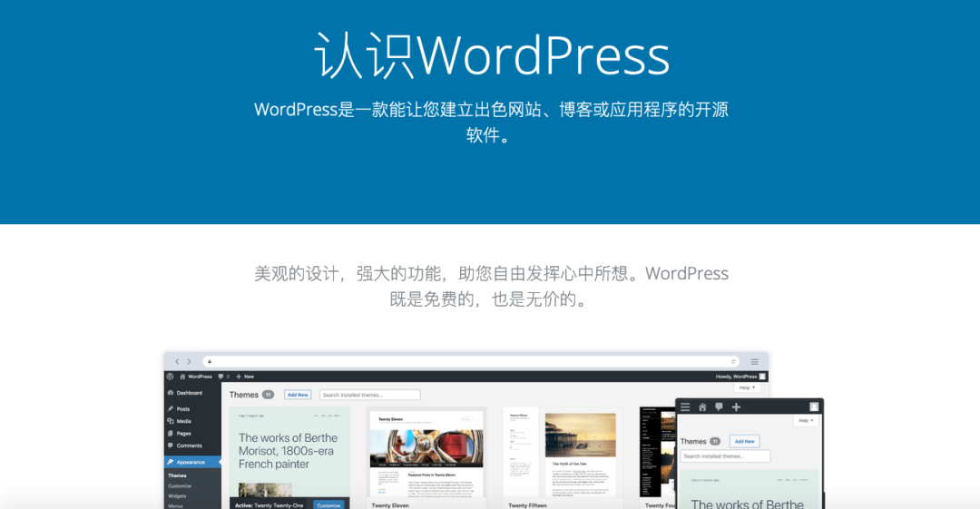Screen dimensions: 980x509
Task: Click the Howdy, WordPress account link
Action: 736,377
